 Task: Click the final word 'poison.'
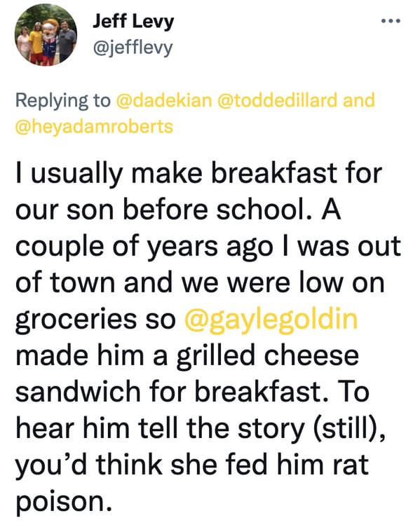click(x=63, y=502)
